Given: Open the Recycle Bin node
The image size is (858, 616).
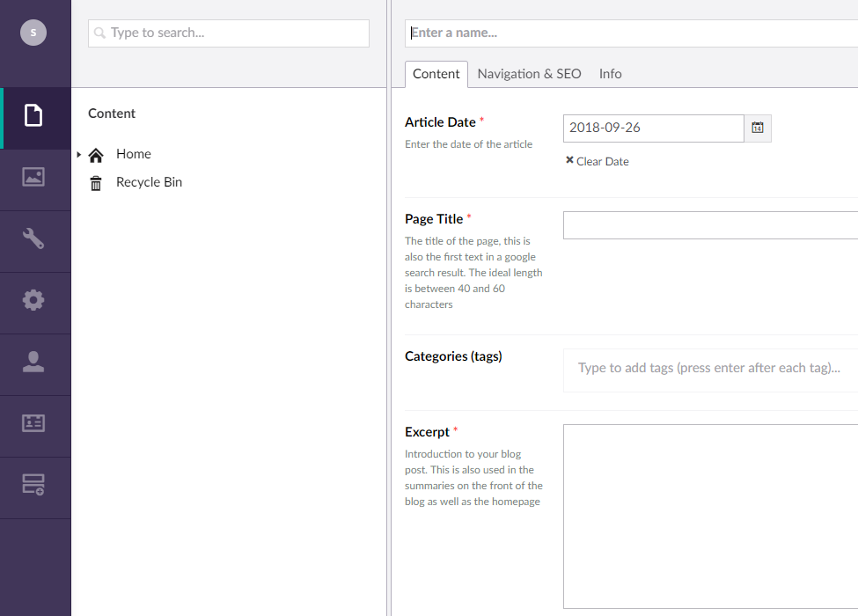Looking at the screenshot, I should [149, 182].
